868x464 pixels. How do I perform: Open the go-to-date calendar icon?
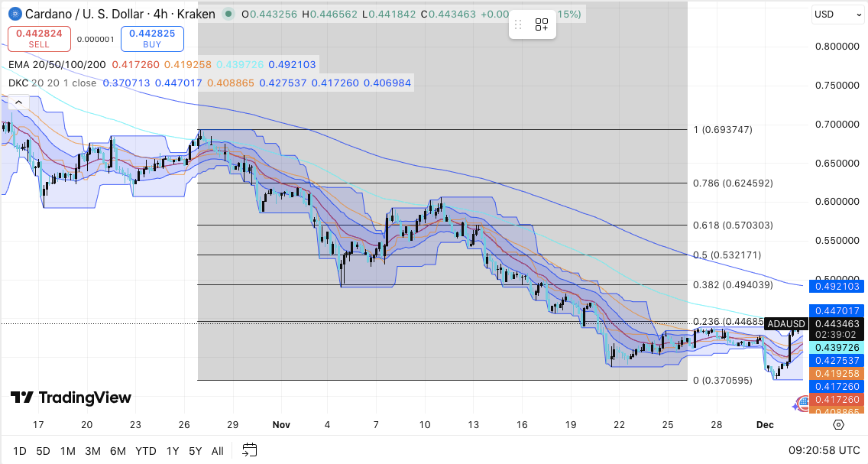[x=250, y=450]
